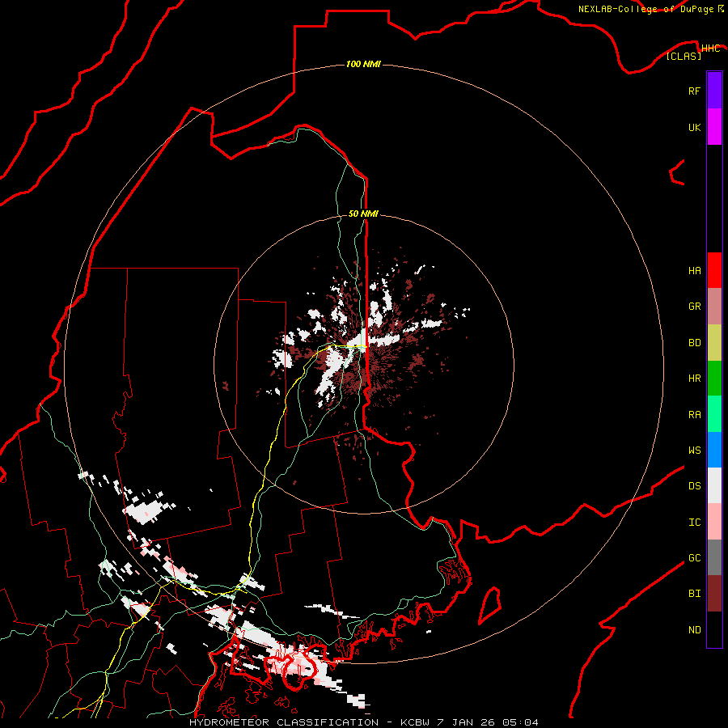The image size is (728, 728).
Task: Click the GR legend label
Action: coord(694,307)
